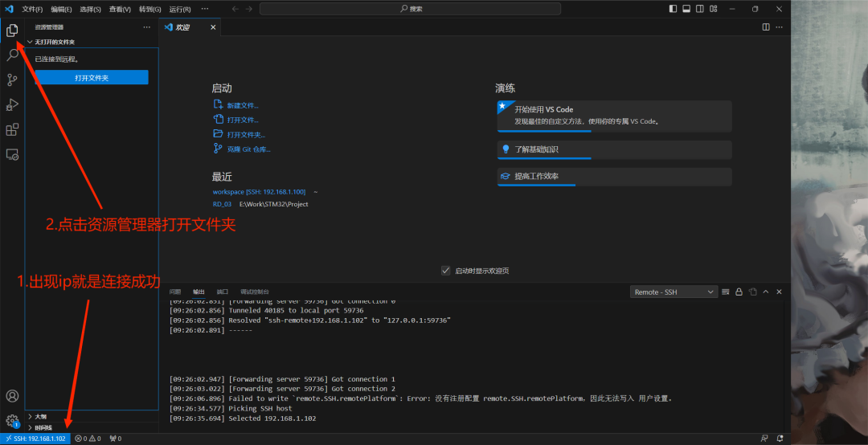The height and width of the screenshot is (445, 868).
Task: Maximize the bottom panel with chevron
Action: pos(766,292)
